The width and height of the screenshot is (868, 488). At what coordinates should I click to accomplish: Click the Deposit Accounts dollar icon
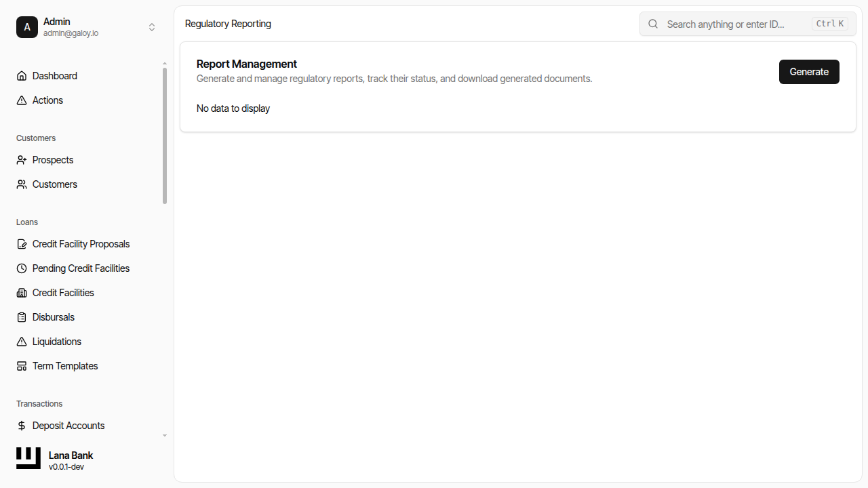pos(21,425)
